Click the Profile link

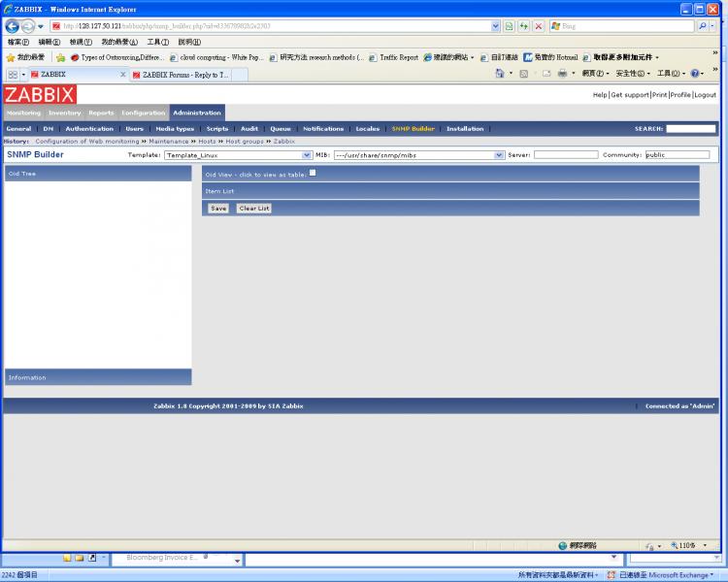click(x=680, y=95)
